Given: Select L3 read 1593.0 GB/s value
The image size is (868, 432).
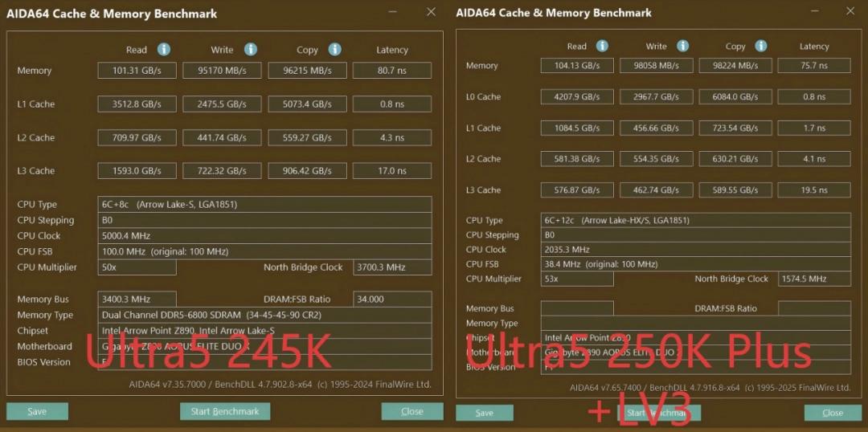Looking at the screenshot, I should (x=137, y=171).
